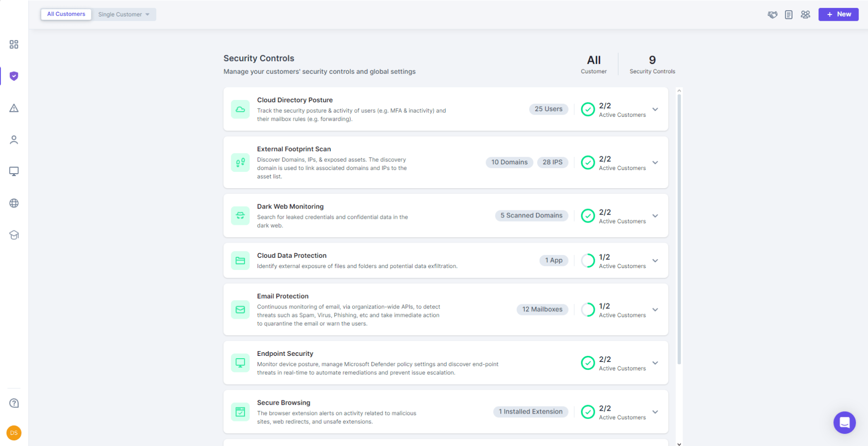868x446 pixels.
Task: Click the 10 Domains badge
Action: pyautogui.click(x=509, y=162)
